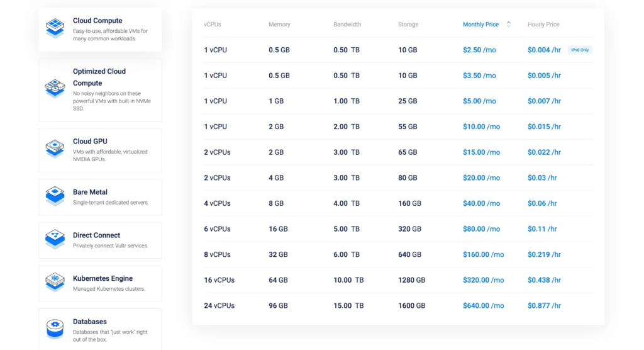644x350 pixels.
Task: Switch to the Cloud GPU category
Action: point(100,150)
